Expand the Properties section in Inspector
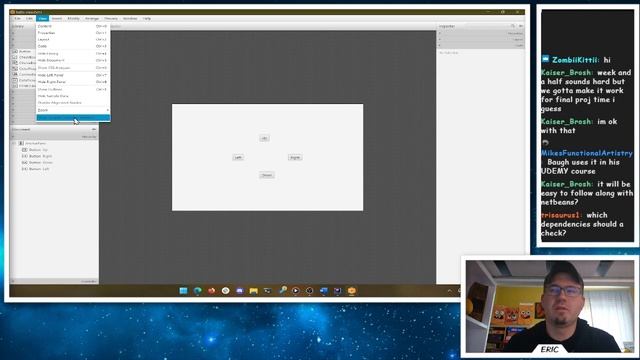 click(481, 33)
